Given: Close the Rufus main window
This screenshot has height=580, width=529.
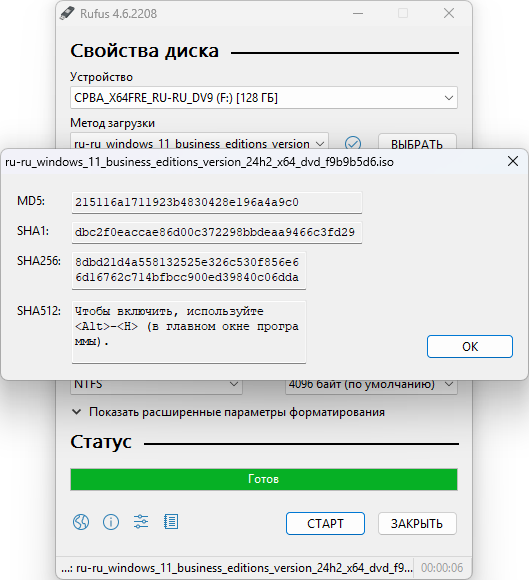Looking at the screenshot, I should click(x=449, y=14).
